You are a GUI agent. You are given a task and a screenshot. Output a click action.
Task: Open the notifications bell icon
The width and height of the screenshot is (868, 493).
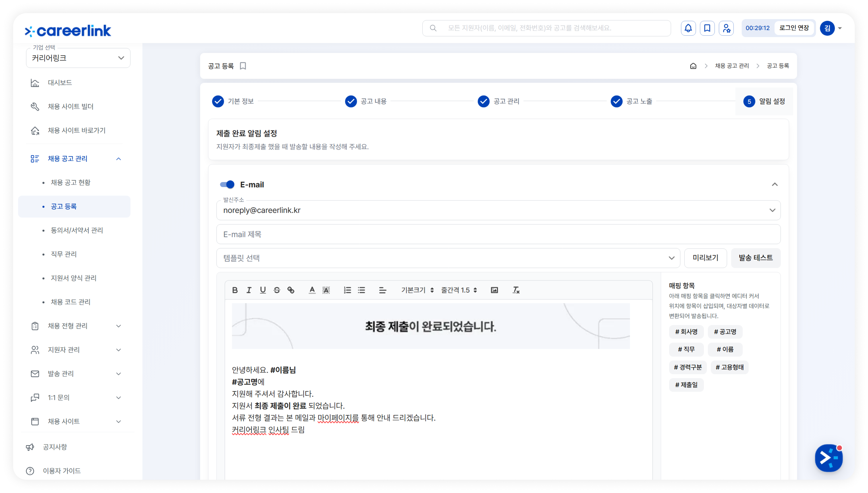[x=688, y=28]
